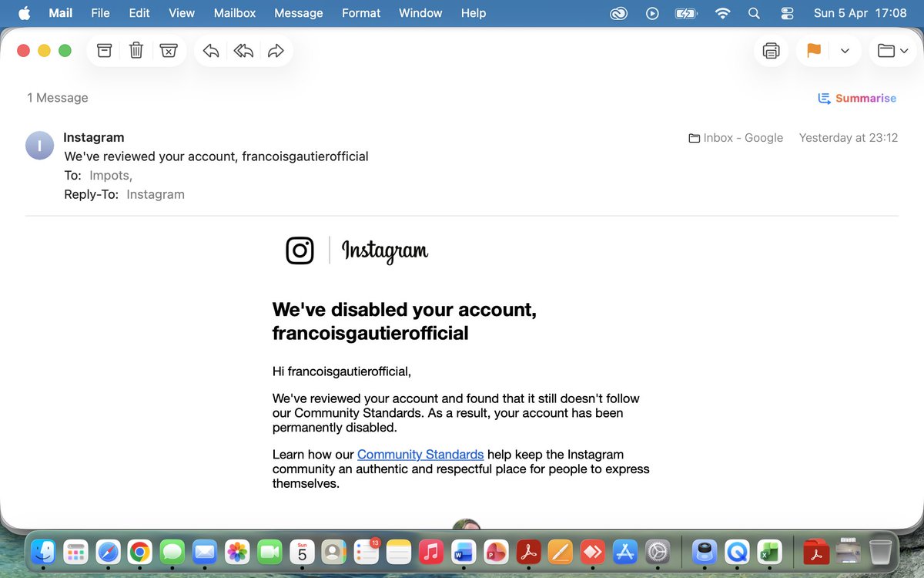Open the Format menu
This screenshot has height=578, width=924.
(361, 13)
